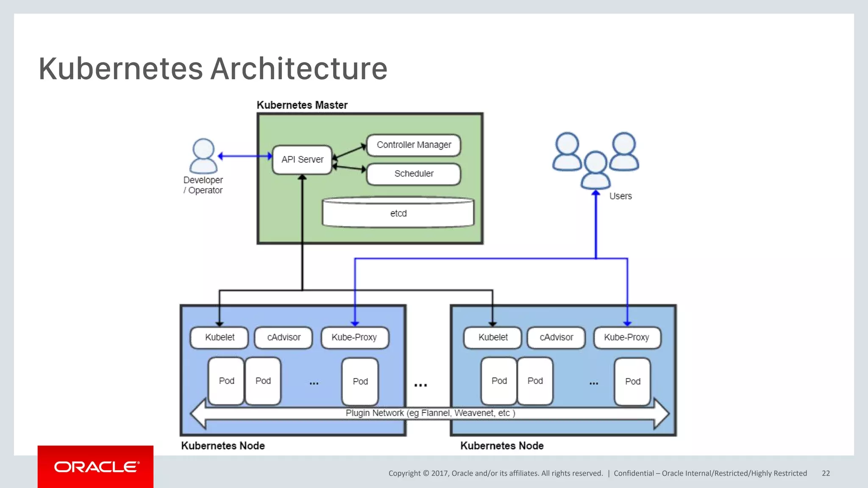The width and height of the screenshot is (868, 488).
Task: Click the Users group icon
Action: [595, 161]
